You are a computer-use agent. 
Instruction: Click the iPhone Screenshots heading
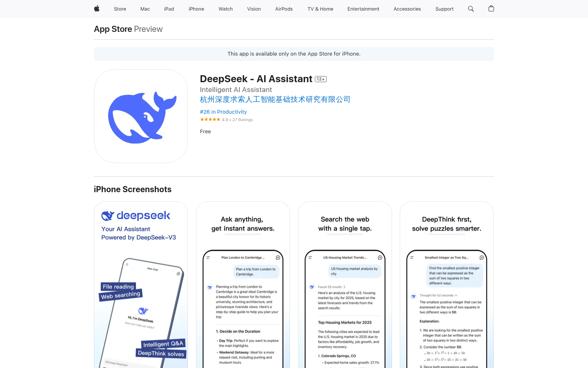pos(133,189)
